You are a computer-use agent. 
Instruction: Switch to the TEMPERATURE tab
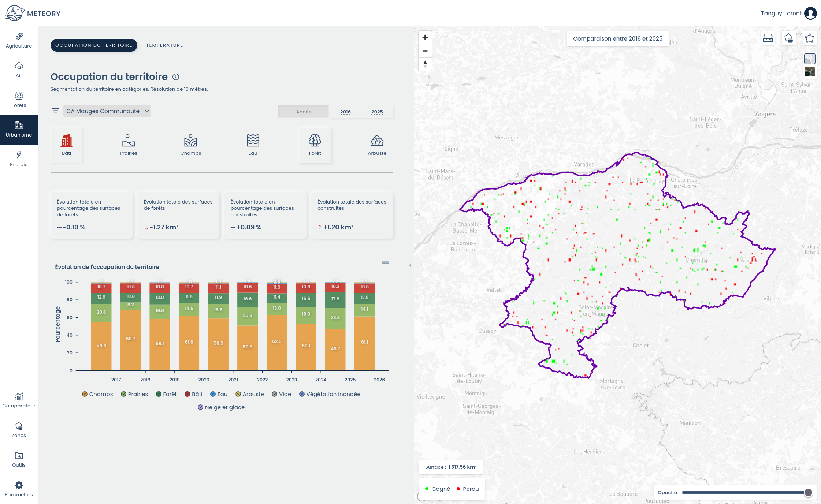(x=164, y=45)
